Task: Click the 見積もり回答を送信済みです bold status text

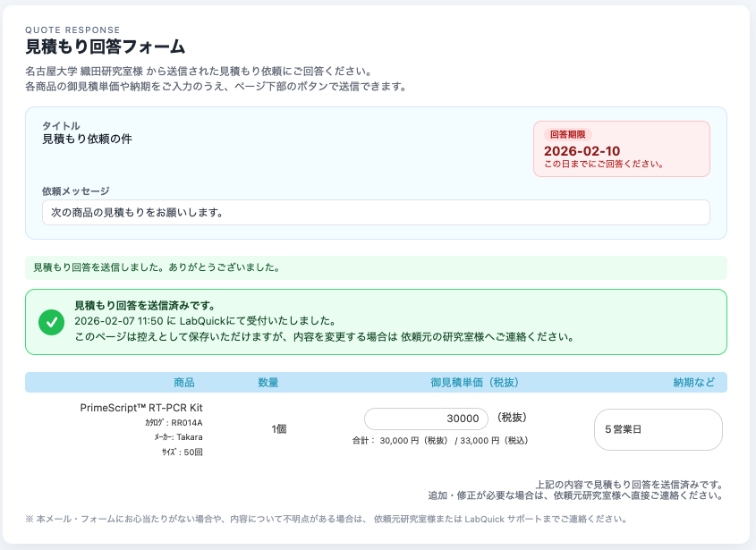Action: 144,306
